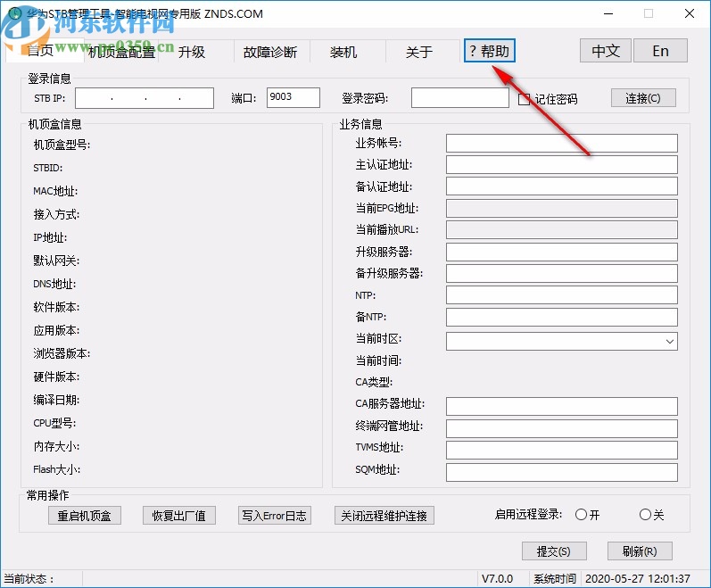Click the 业务帐号 input field
711x588 pixels.
[561, 143]
